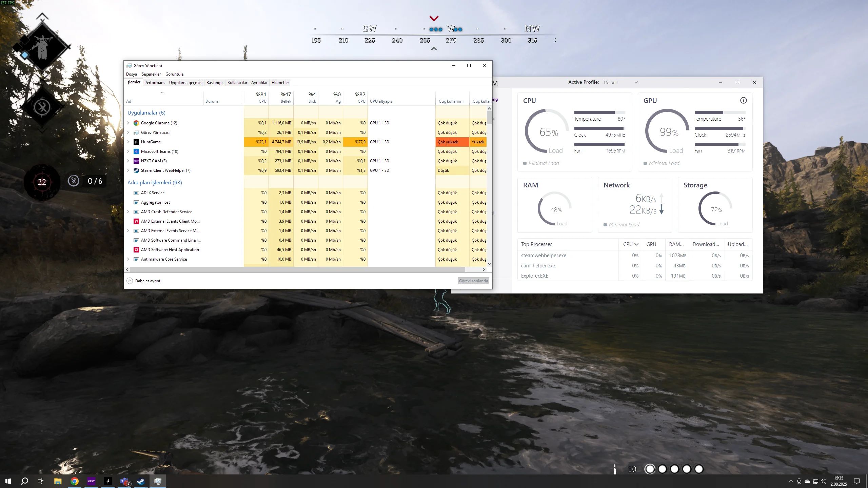Open the Task View taskbar icon
This screenshot has height=488, width=868.
coord(41,481)
